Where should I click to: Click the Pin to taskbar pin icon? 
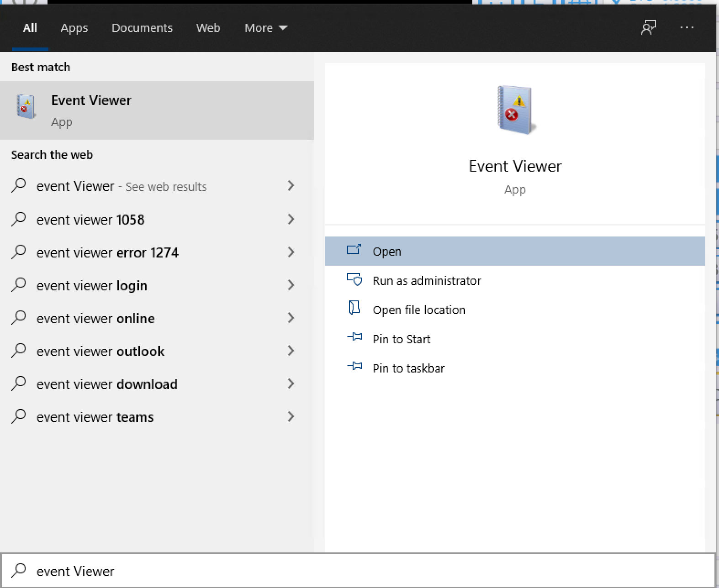click(354, 367)
